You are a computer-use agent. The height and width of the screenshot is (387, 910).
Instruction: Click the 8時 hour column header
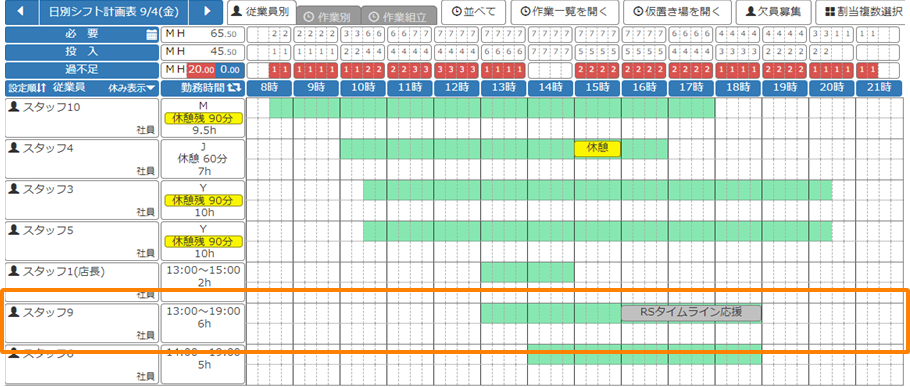point(269,88)
